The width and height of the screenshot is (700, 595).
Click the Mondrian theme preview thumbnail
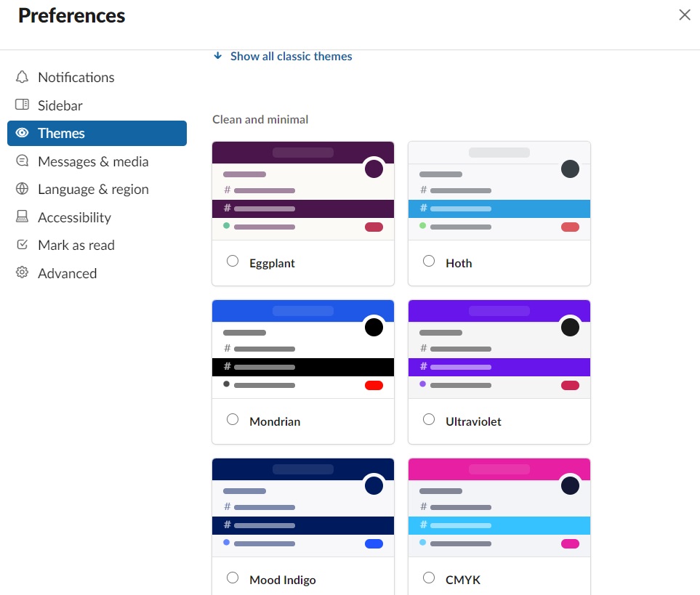click(x=303, y=349)
